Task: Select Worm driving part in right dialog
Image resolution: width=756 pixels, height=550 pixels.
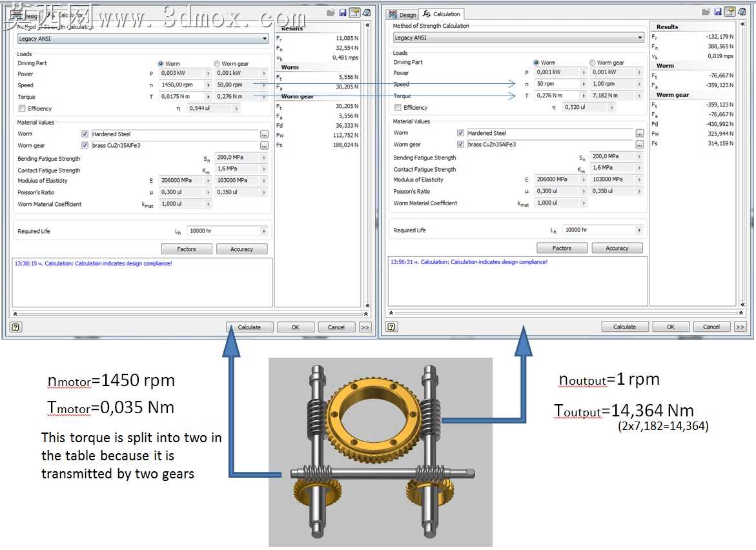Action: [536, 63]
